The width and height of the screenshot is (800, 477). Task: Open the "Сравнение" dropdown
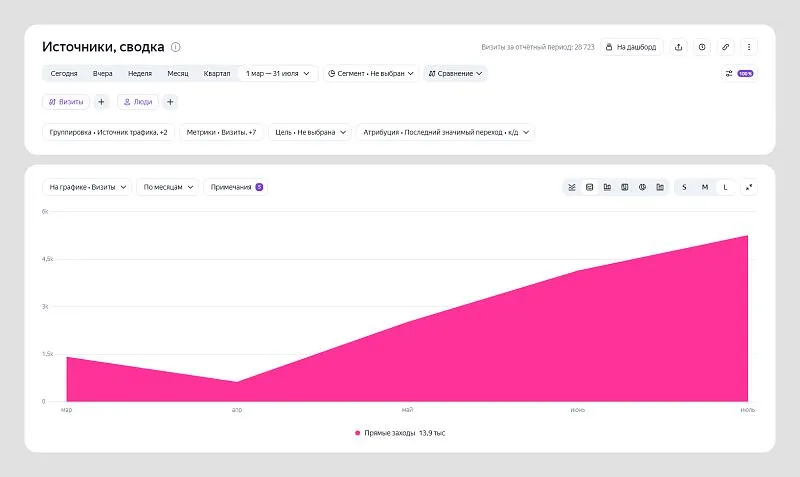[455, 73]
